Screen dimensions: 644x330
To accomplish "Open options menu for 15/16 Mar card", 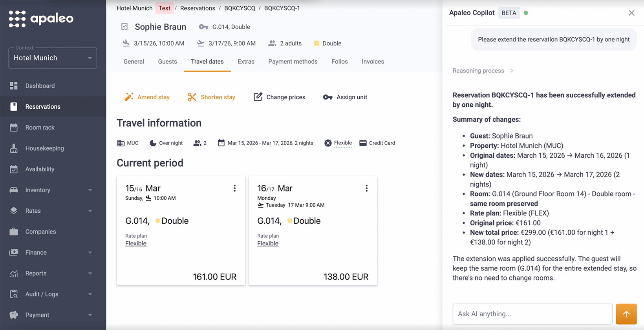I will (x=234, y=188).
